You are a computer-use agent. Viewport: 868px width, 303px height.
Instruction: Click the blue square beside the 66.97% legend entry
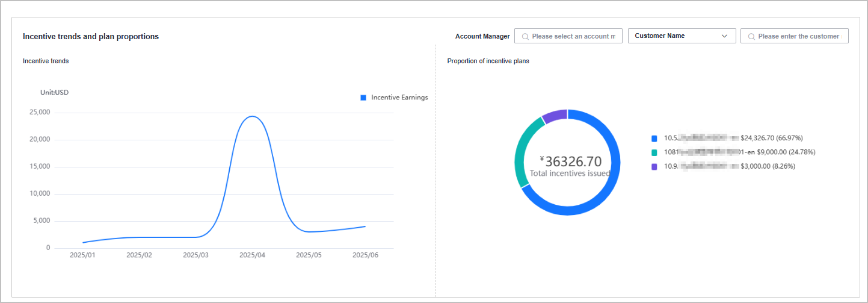[654, 138]
